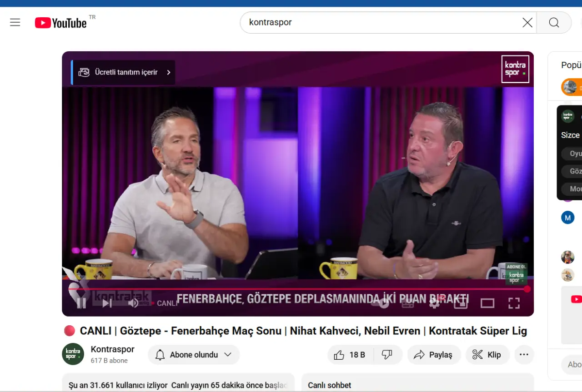Screen dimensions: 582x392
Task: Share the video using Paylaş
Action: 434,355
